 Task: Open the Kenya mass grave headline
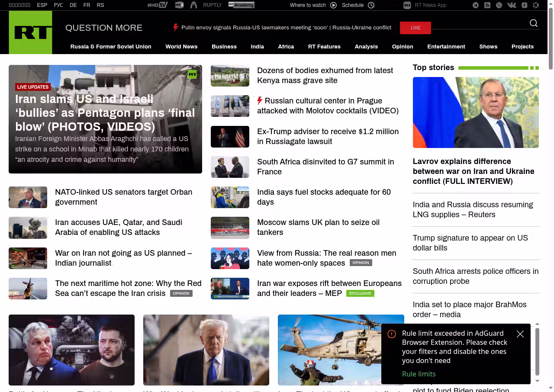325,75
